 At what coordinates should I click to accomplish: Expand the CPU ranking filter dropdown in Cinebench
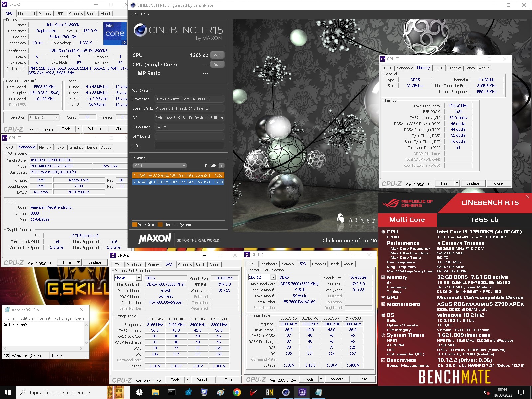[x=160, y=166]
